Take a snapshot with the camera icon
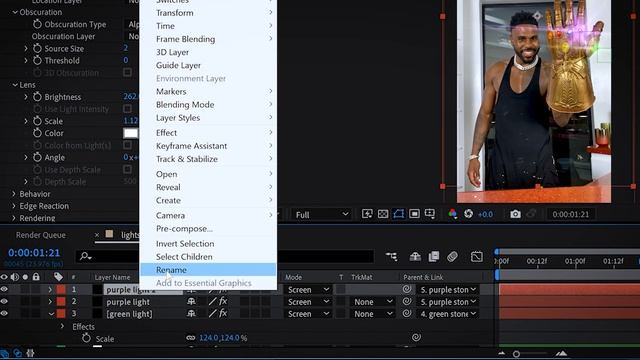The image size is (640, 360). pos(515,214)
